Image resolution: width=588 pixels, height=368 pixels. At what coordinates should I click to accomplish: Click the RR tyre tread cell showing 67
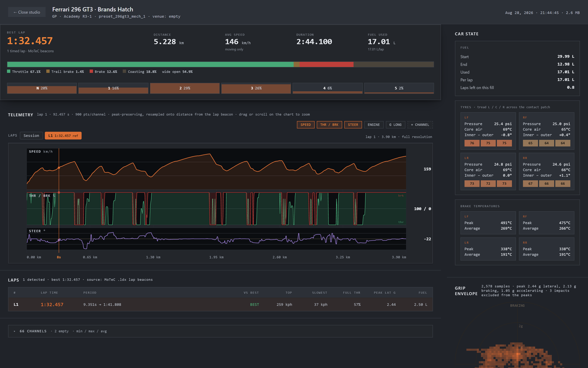pyautogui.click(x=530, y=184)
